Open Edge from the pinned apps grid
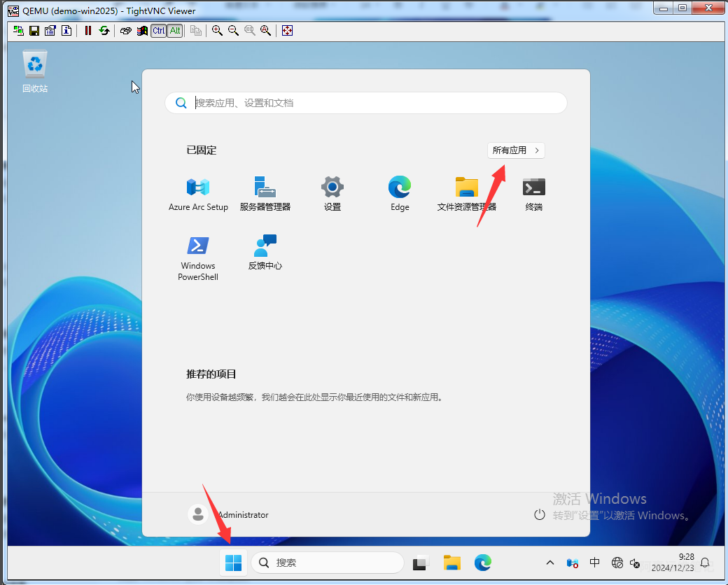 [x=400, y=188]
